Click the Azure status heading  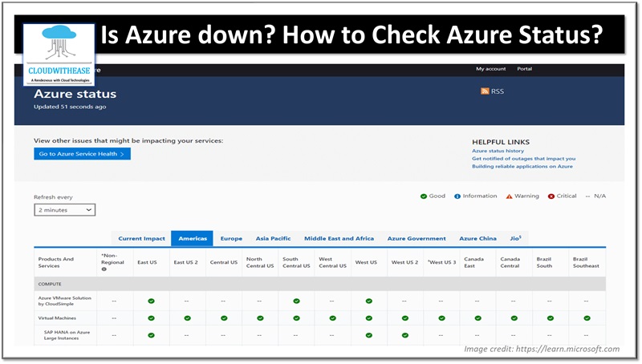coord(75,94)
